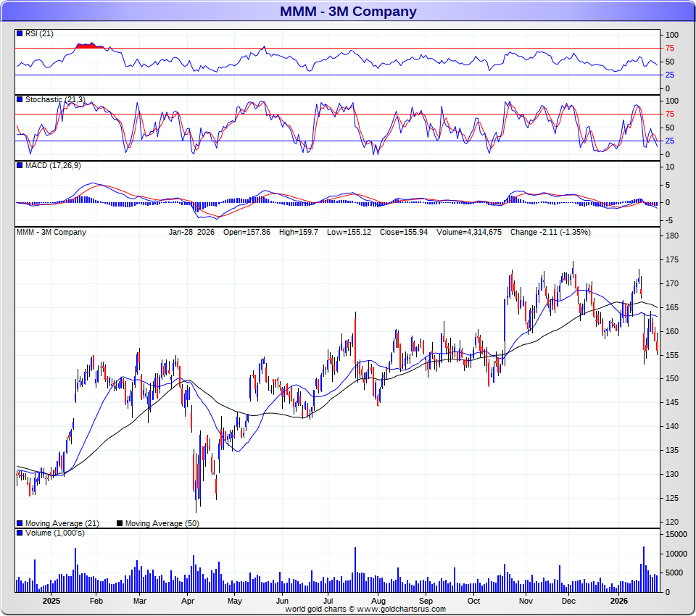Click the price axis label 135
The height and width of the screenshot is (616, 696).
point(672,451)
